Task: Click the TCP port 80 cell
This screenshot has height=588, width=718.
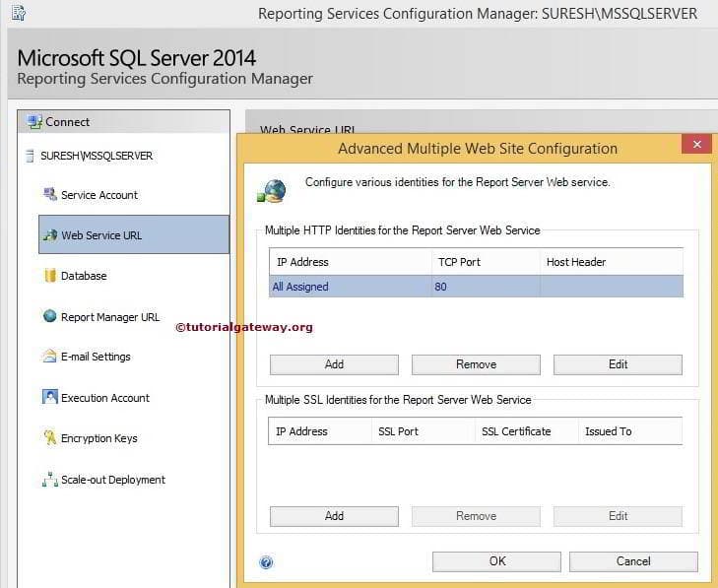Action: [x=486, y=287]
